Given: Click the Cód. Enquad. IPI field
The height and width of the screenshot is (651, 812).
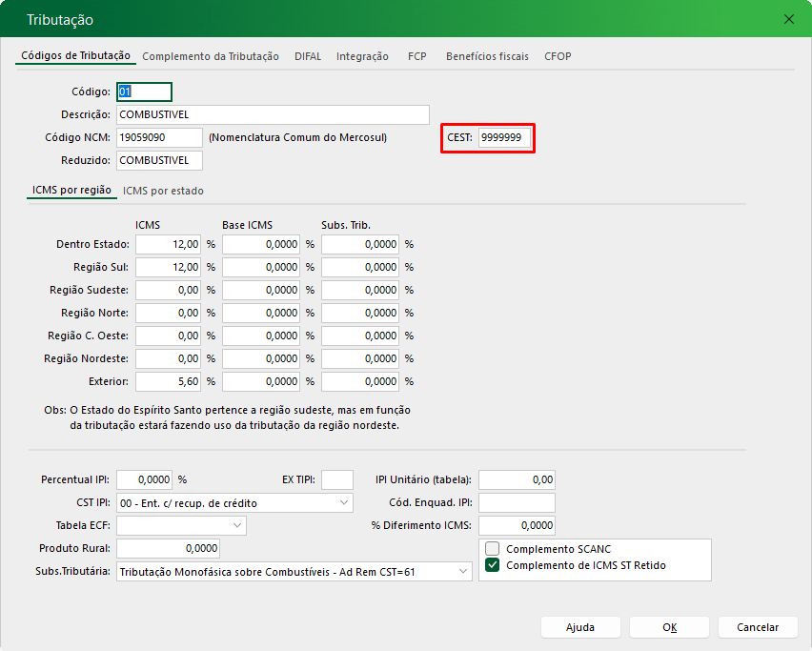Looking at the screenshot, I should [x=517, y=503].
